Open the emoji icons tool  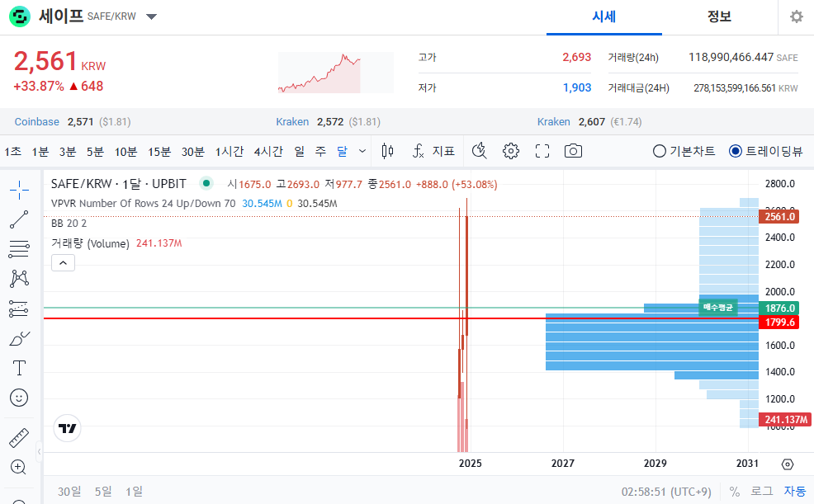(19, 398)
